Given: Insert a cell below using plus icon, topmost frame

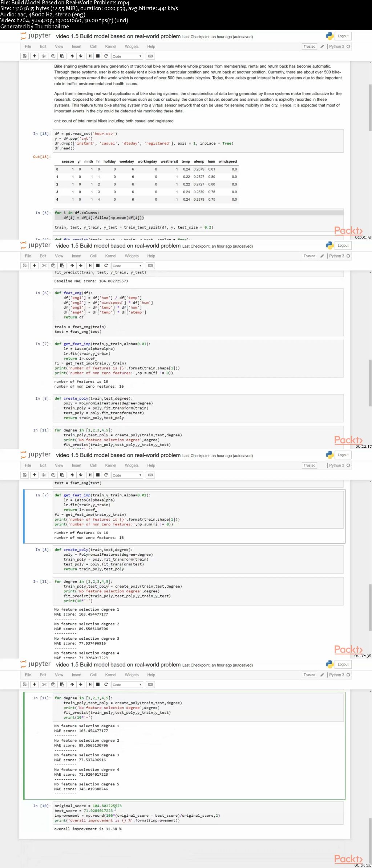Looking at the screenshot, I should point(34,56).
